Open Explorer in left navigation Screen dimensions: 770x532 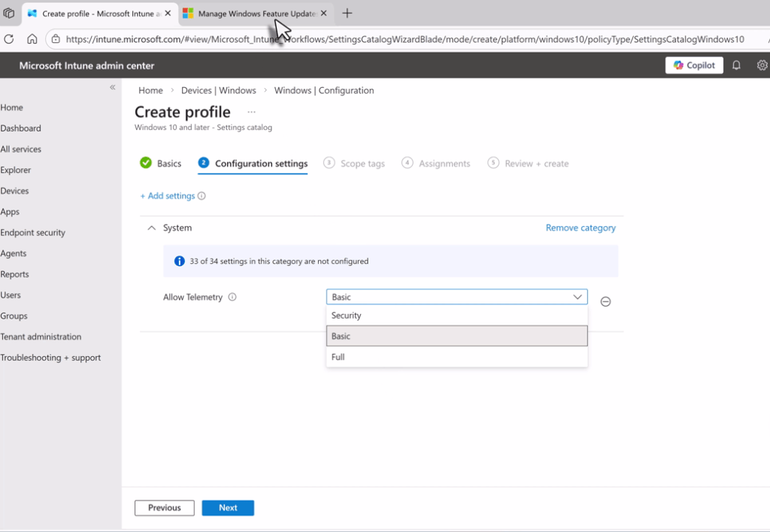(x=16, y=170)
